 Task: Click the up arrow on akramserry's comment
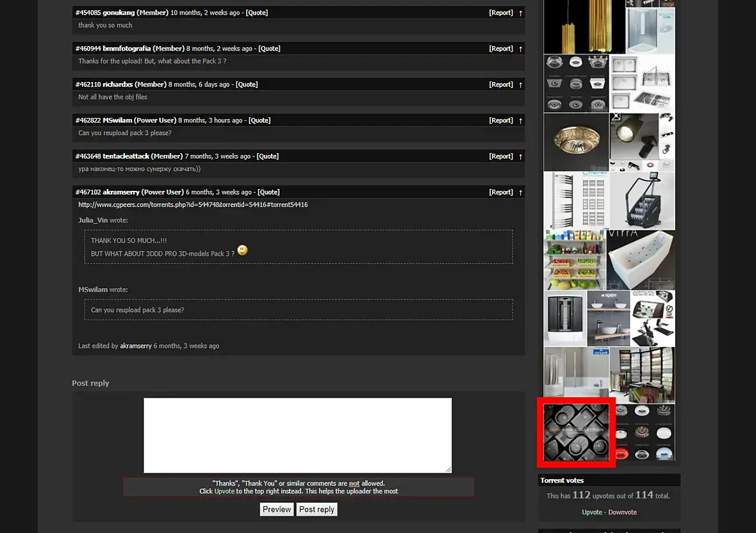[520, 192]
